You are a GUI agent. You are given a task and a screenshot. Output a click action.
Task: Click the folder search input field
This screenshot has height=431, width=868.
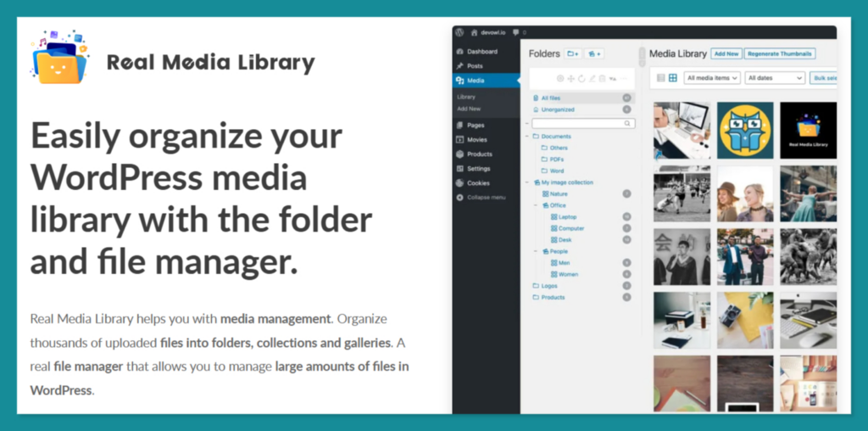point(583,124)
